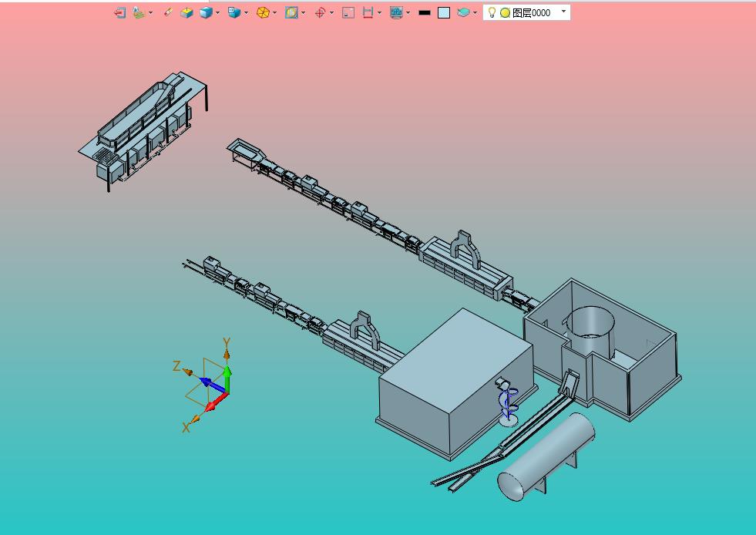
Task: Expand the red crosshair dropdown arrow
Action: pos(331,13)
